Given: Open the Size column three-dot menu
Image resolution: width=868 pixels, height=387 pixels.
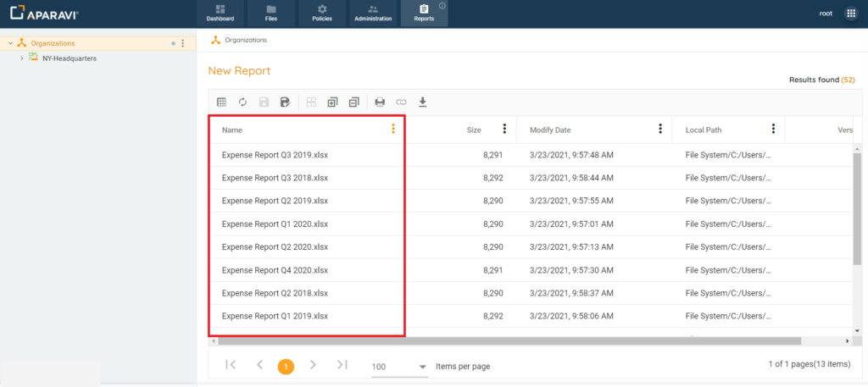Looking at the screenshot, I should point(504,130).
